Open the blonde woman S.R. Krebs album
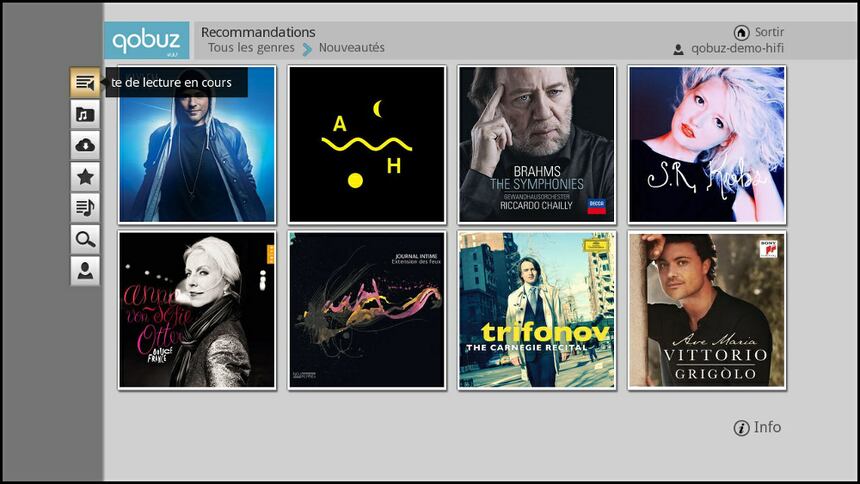860x484 pixels. [x=707, y=144]
